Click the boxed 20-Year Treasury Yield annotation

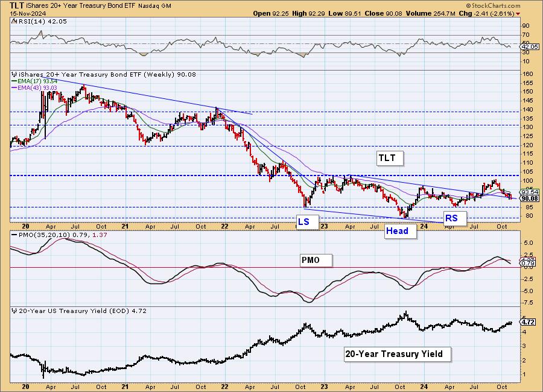(x=397, y=354)
